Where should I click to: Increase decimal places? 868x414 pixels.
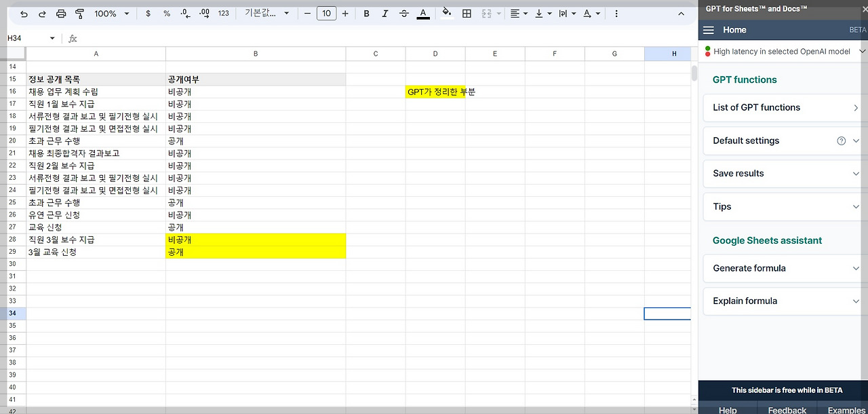204,14
